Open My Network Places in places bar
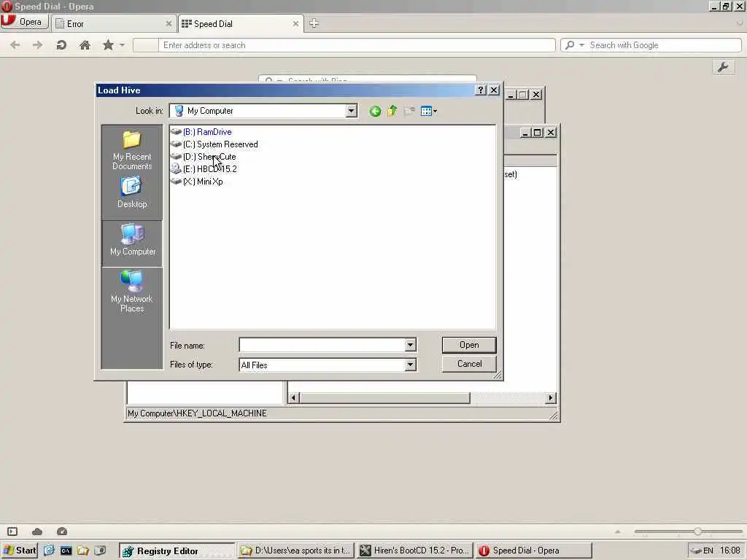This screenshot has height=560, width=747. 132,292
